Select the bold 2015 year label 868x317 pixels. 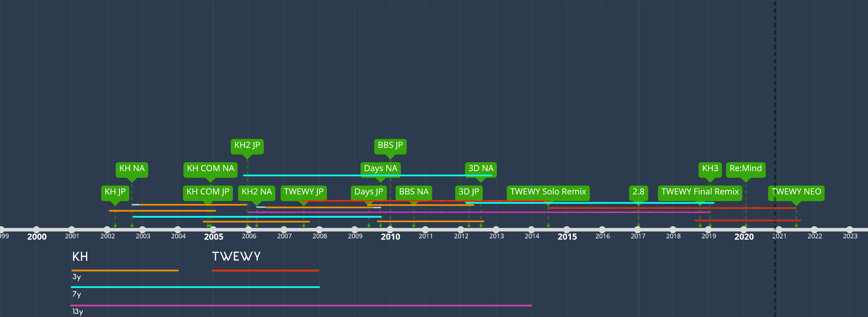click(x=567, y=236)
